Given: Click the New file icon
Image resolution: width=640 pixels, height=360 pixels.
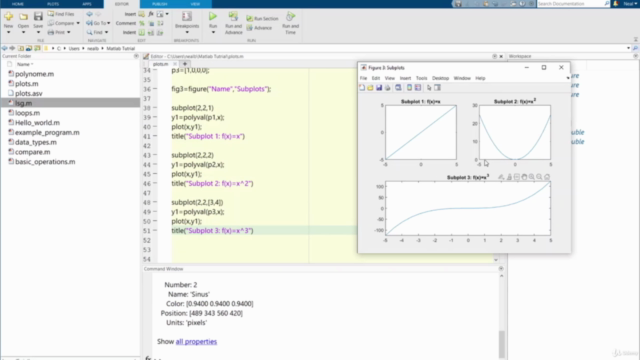Looking at the screenshot, I should pyautogui.click(x=8, y=17).
